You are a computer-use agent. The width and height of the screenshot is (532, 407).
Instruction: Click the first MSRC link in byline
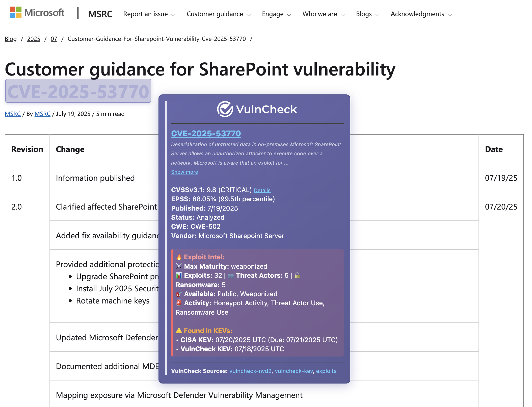click(x=13, y=114)
